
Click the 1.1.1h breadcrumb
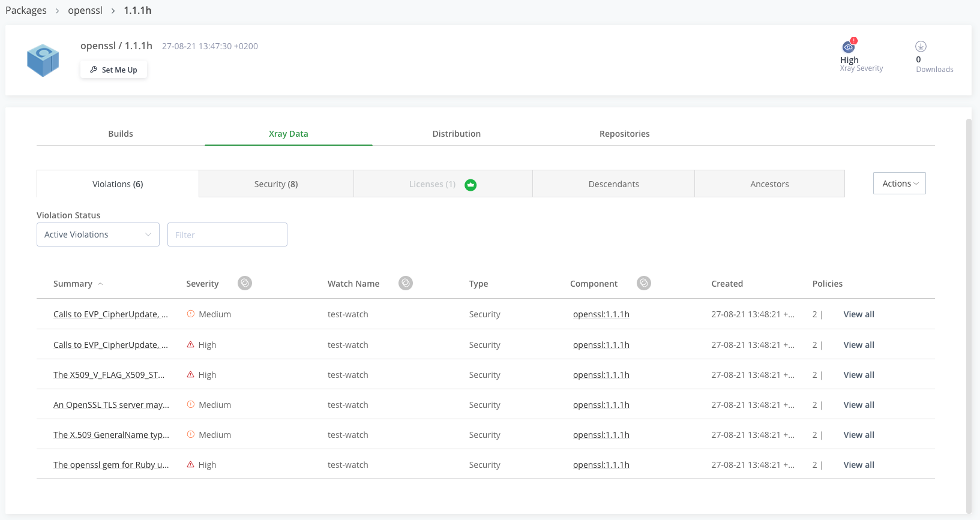[x=137, y=10]
